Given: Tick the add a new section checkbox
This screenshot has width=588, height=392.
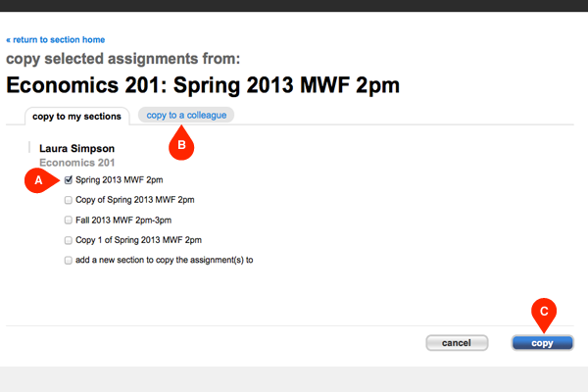Looking at the screenshot, I should [68, 261].
